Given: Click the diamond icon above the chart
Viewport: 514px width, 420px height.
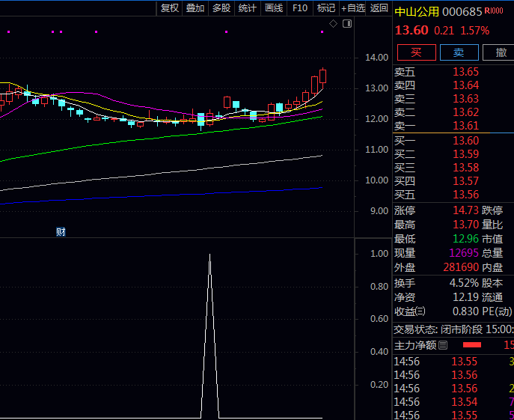Looking at the screenshot, I should click(x=334, y=24).
